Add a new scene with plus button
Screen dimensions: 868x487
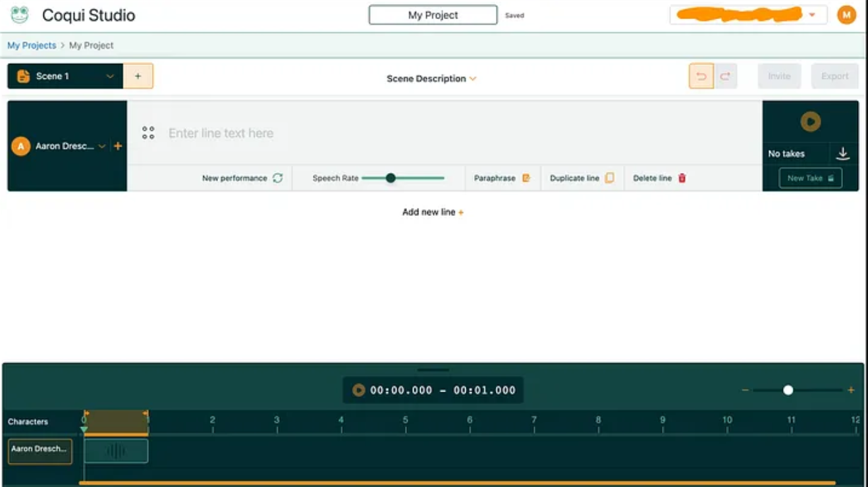pos(138,76)
